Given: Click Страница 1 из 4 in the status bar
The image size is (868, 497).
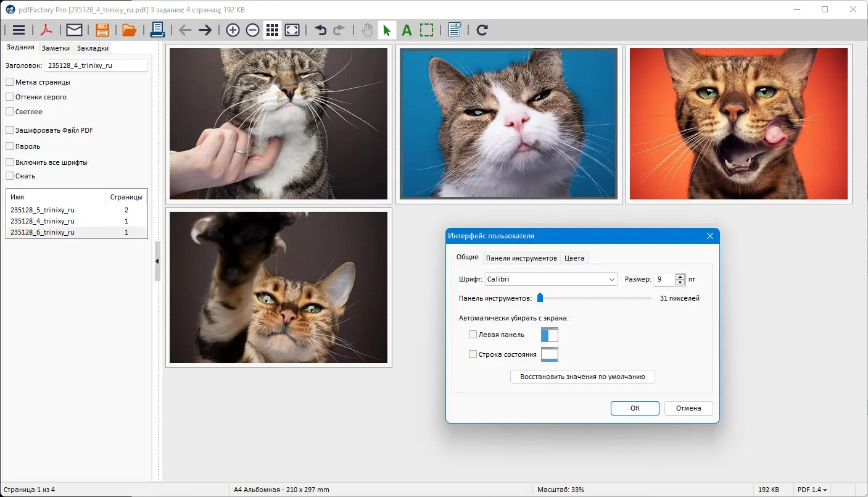Looking at the screenshot, I should (x=28, y=490).
